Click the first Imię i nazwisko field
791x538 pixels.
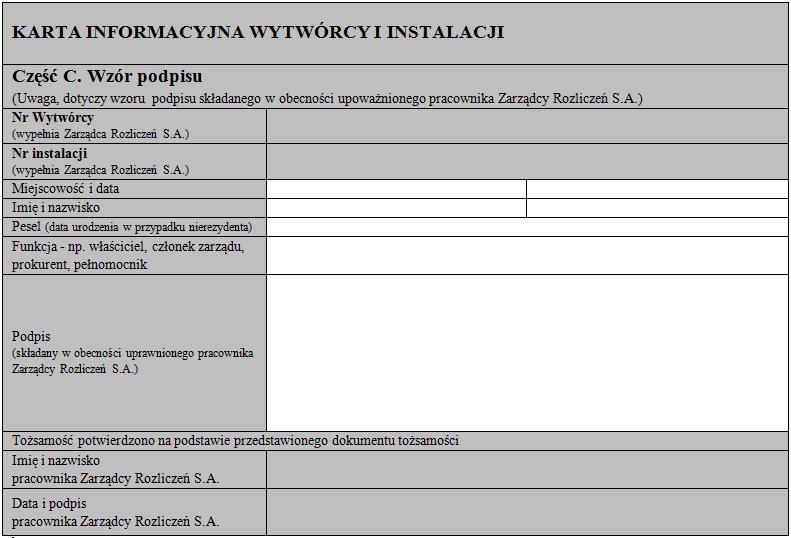396,208
